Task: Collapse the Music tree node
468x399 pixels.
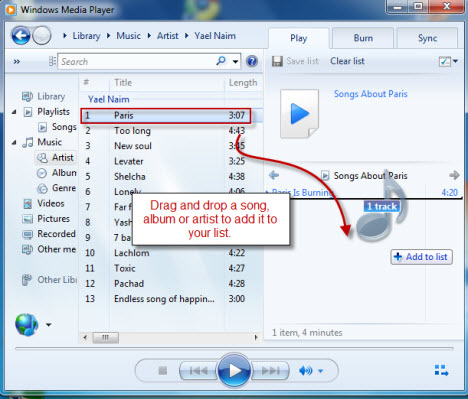Action: 14,142
